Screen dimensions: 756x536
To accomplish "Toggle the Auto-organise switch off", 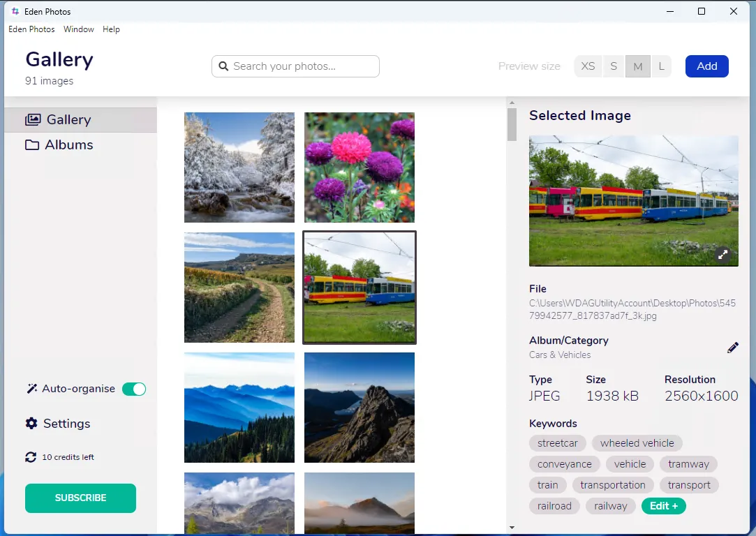I will [133, 389].
